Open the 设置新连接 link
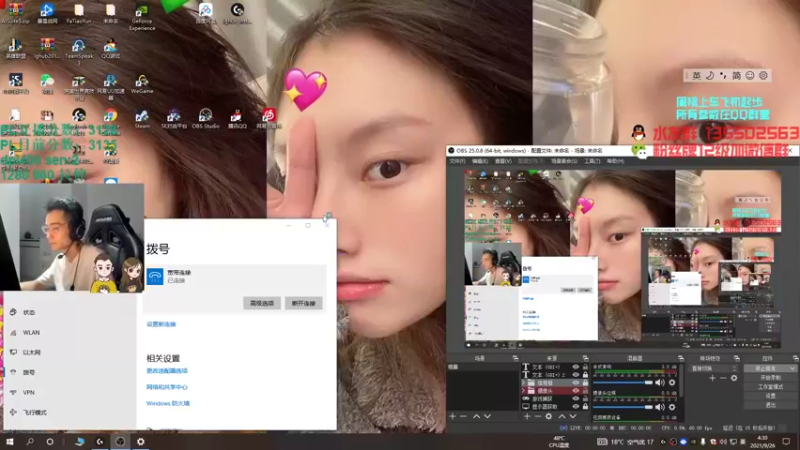 161,324
